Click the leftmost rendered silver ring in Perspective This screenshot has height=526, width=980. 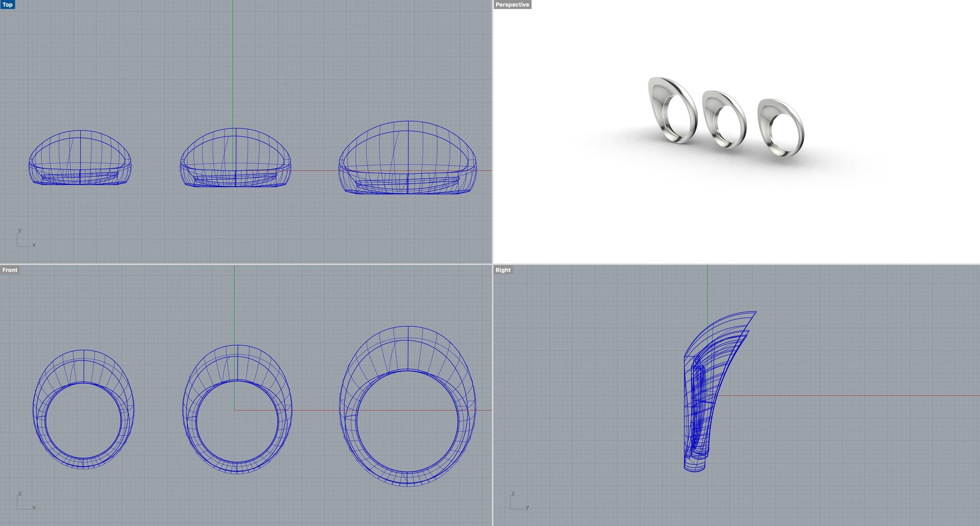pyautogui.click(x=672, y=110)
